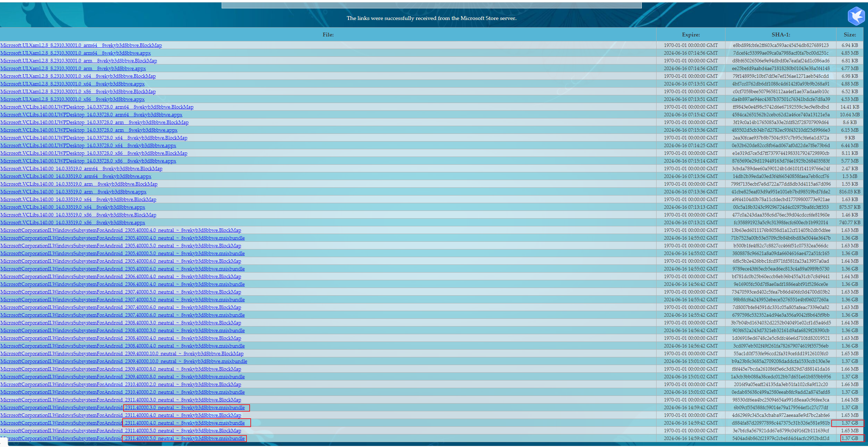Download WindowsSubsystemForAndroid 2309.40000.10.0 msixbundle
The width and height of the screenshot is (868, 447).
[124, 361]
